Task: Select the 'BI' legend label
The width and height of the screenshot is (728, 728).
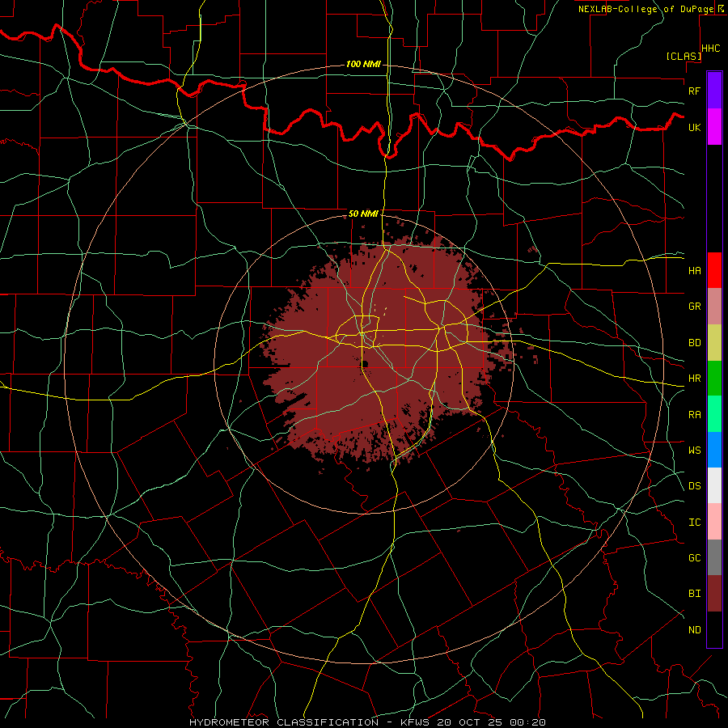Action: pyautogui.click(x=694, y=594)
